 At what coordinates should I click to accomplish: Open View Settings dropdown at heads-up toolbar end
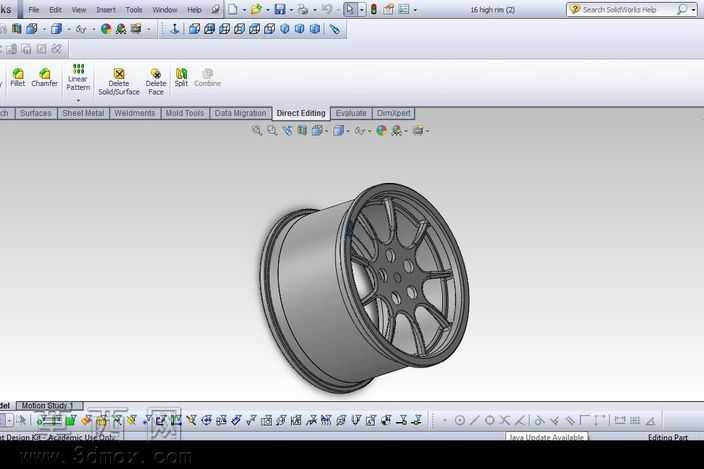click(x=427, y=131)
